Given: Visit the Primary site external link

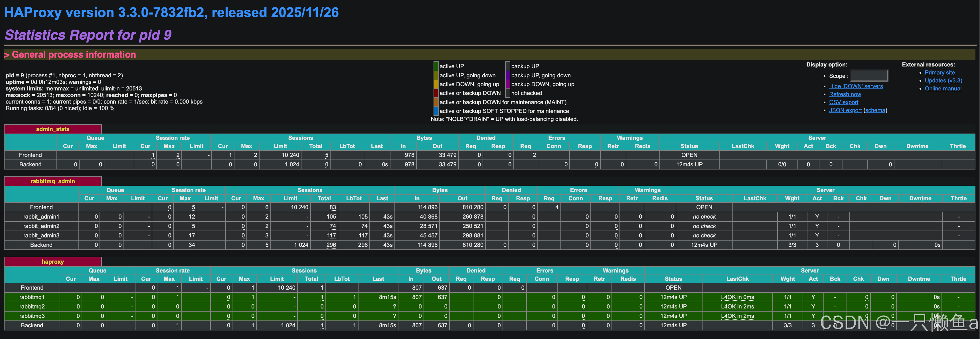Looking at the screenshot, I should pos(939,73).
